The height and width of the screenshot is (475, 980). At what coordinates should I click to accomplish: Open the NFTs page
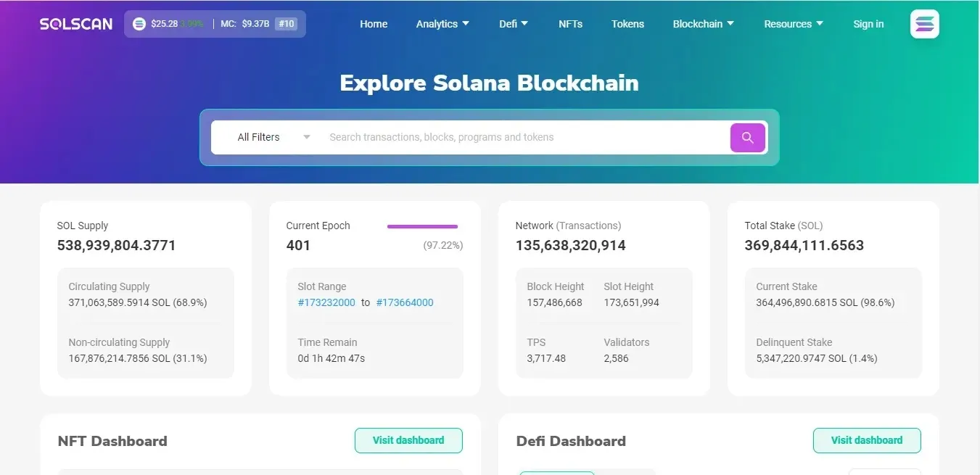coord(570,24)
